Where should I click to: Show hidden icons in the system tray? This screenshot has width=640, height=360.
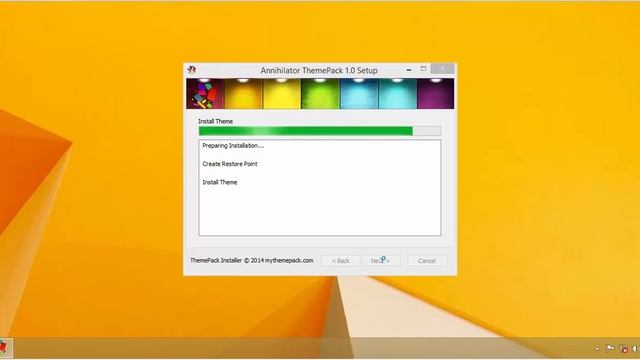click(x=597, y=349)
